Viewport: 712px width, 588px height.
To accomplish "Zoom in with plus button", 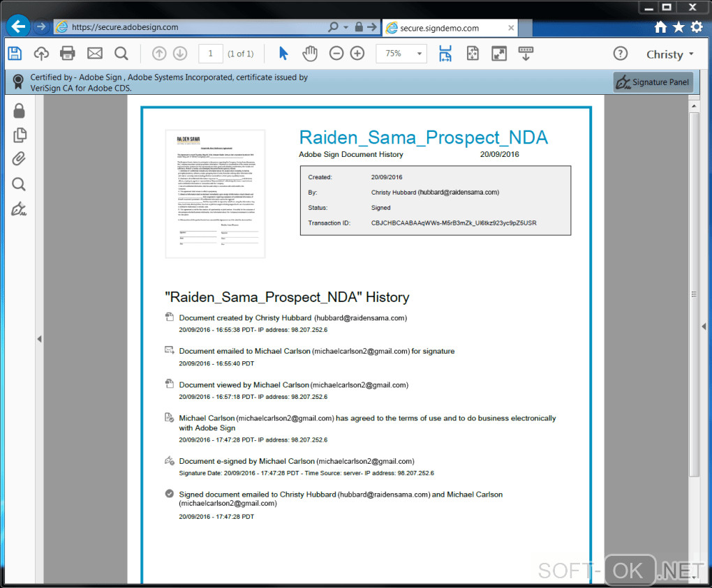I will tap(357, 54).
